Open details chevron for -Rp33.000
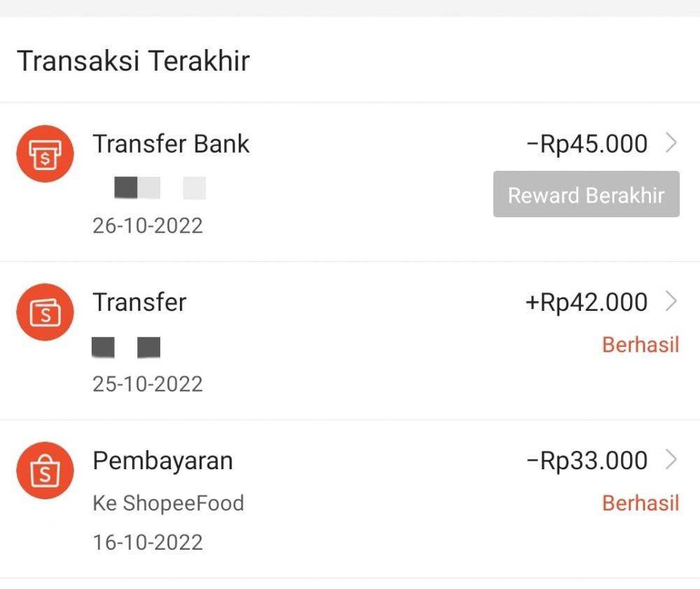The width and height of the screenshot is (700, 589). click(671, 459)
